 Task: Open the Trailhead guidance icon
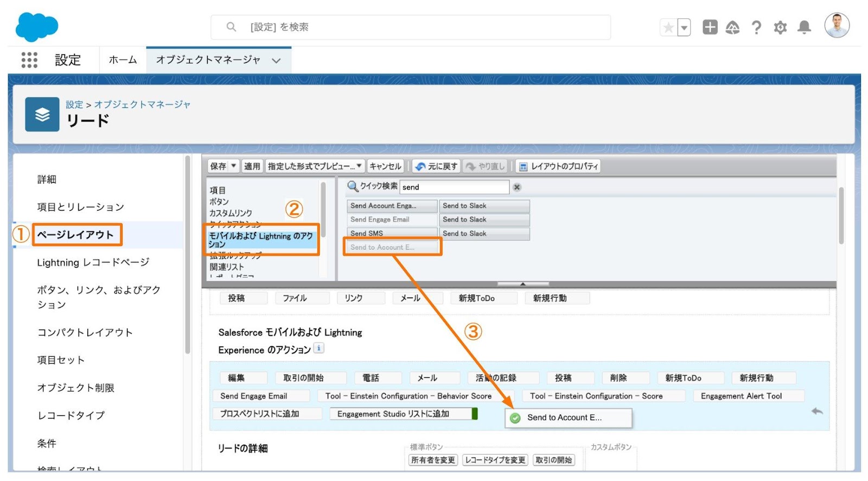[x=732, y=27]
